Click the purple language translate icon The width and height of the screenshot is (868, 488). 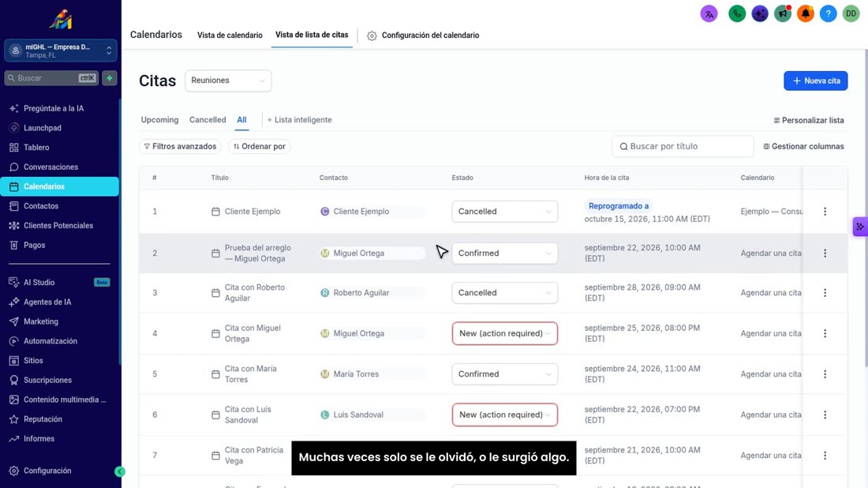709,14
